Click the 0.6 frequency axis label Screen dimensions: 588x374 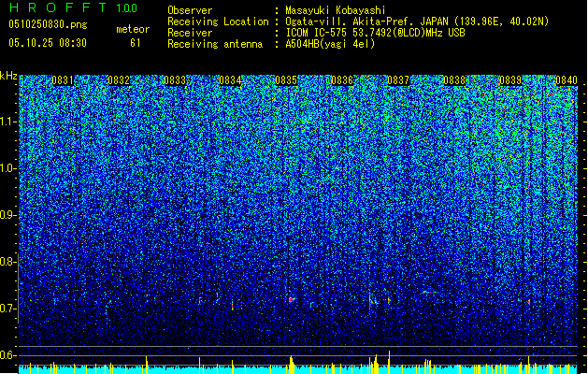[x=7, y=355]
